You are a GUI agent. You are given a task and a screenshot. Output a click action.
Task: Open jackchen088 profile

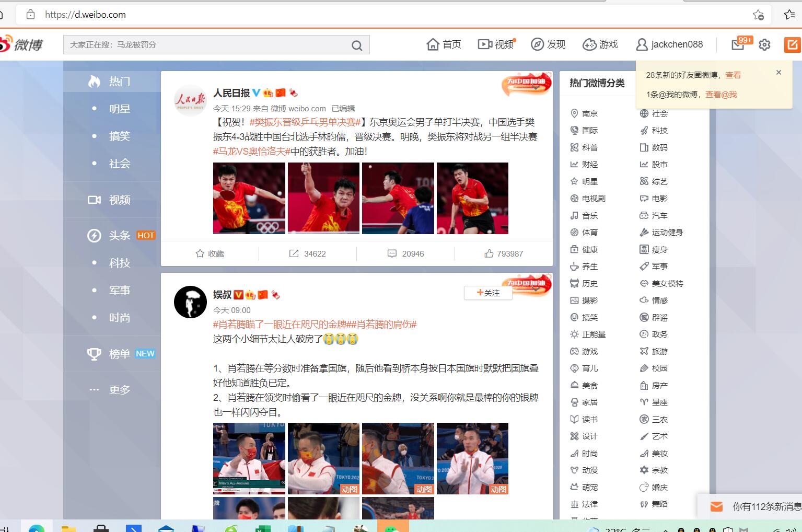point(669,44)
